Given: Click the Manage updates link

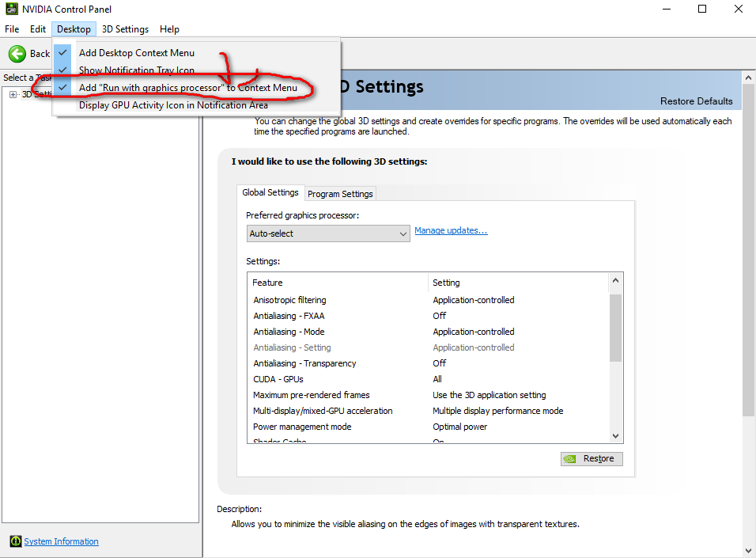Looking at the screenshot, I should [451, 230].
